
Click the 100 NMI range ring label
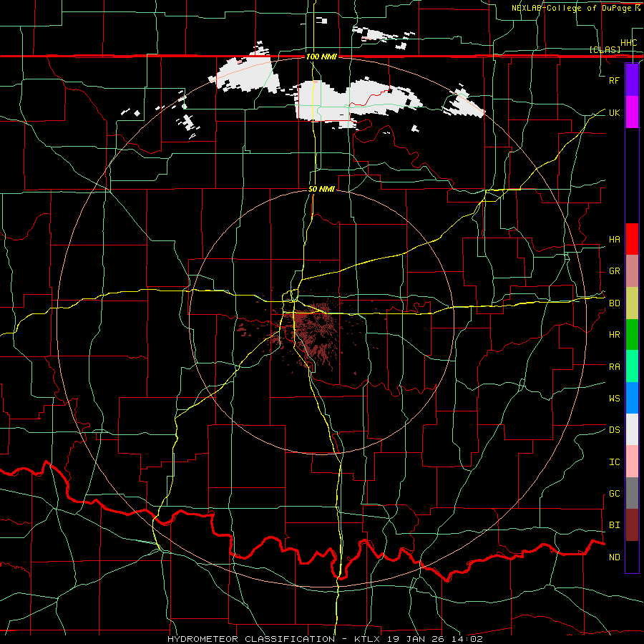[321, 57]
